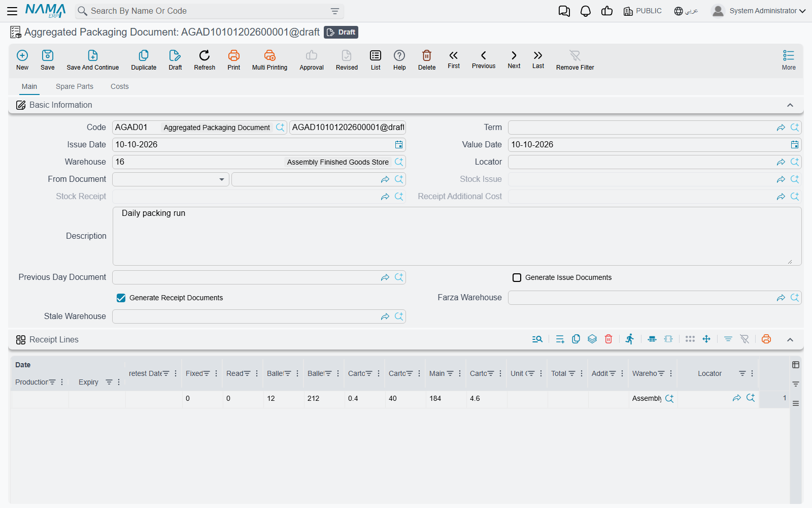Open the Value Date calendar picker
812x508 pixels.
pos(795,145)
